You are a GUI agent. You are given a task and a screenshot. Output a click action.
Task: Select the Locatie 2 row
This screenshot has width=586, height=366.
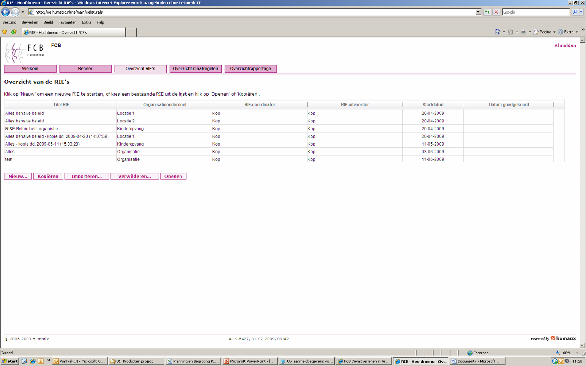pyautogui.click(x=279, y=121)
